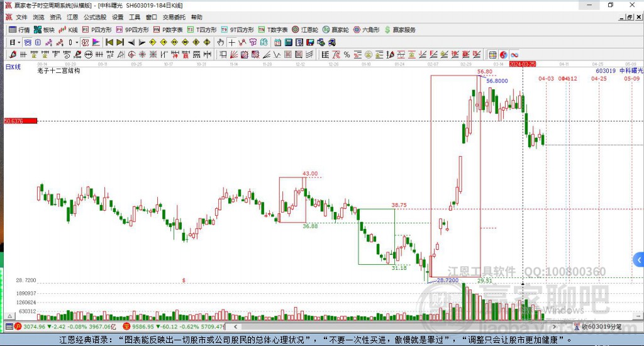Viewport: 644px width, 346px height.
Task: Click the Shanghai index 3074.96 status entry
Action: coord(65,326)
